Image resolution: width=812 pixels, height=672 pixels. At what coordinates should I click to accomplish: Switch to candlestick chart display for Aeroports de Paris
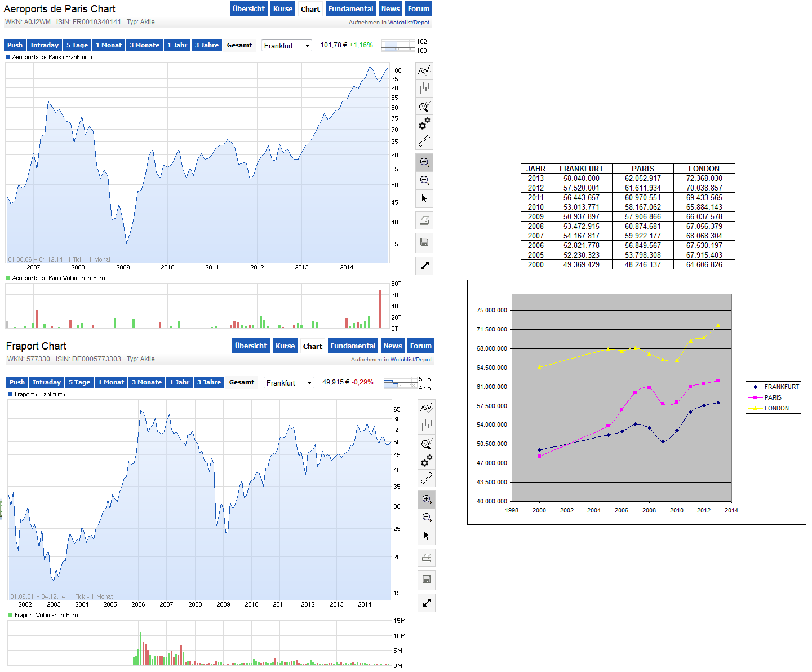click(424, 88)
